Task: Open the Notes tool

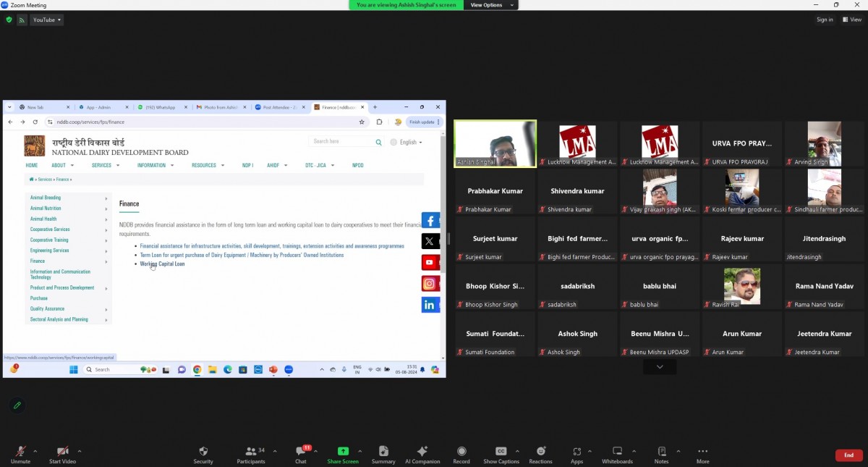Action: 661,455
